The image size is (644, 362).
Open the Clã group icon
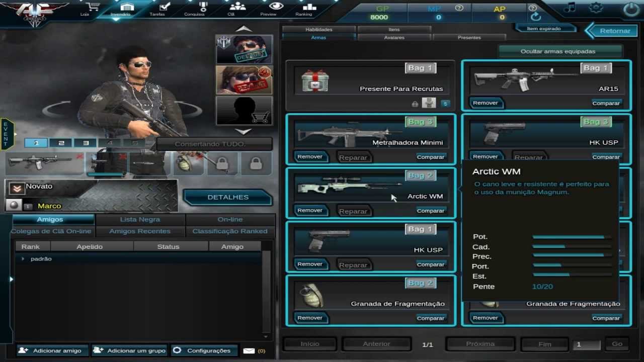[237, 7]
